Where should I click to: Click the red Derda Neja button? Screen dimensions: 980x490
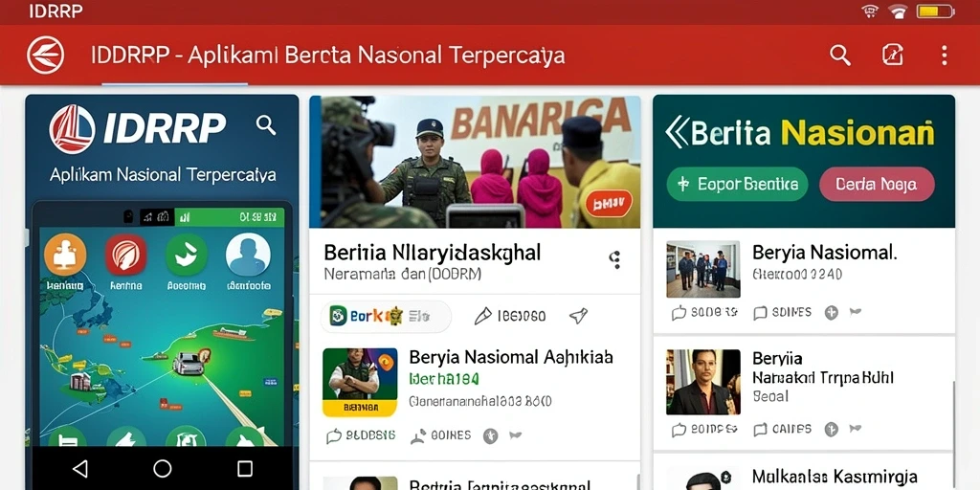[877, 185]
